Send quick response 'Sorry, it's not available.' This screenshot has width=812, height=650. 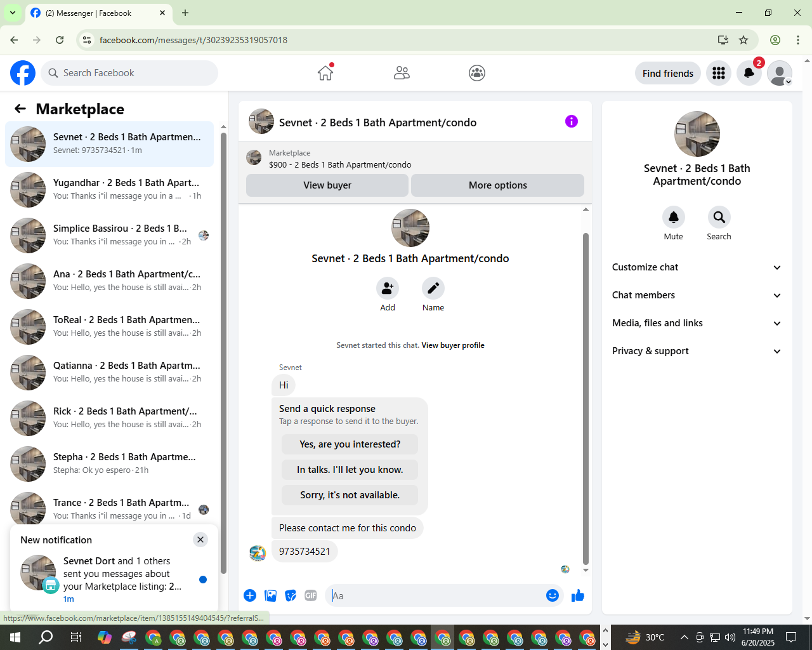[x=350, y=495]
